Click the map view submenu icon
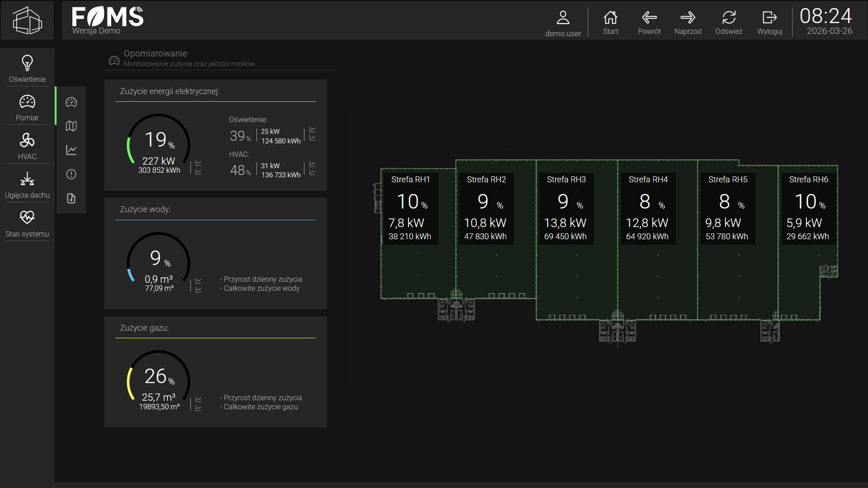This screenshot has height=488, width=868. pos(71,126)
